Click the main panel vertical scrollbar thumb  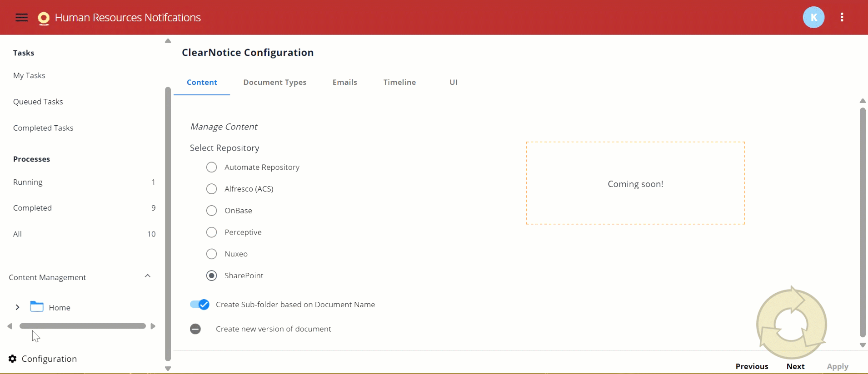point(863,222)
